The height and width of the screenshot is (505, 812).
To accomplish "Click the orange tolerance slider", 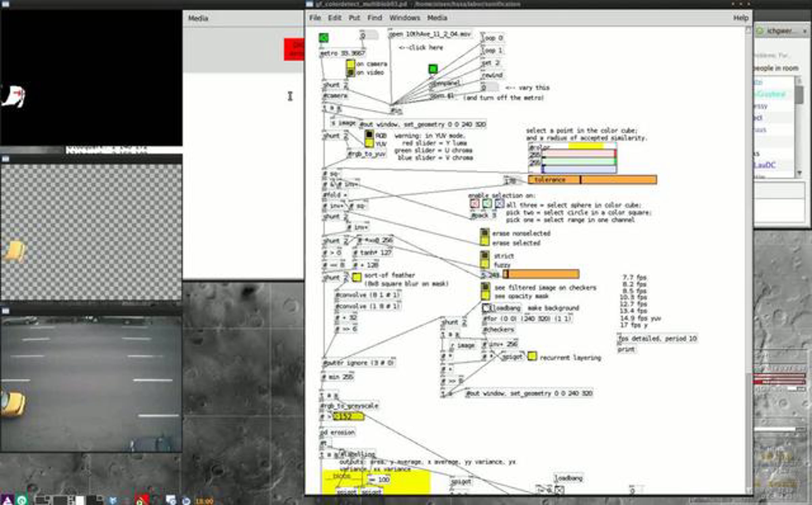I will [x=592, y=180].
